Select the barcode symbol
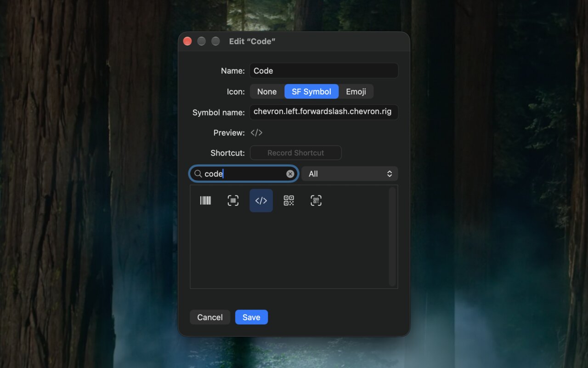Viewport: 588px width, 368px height. 205,201
